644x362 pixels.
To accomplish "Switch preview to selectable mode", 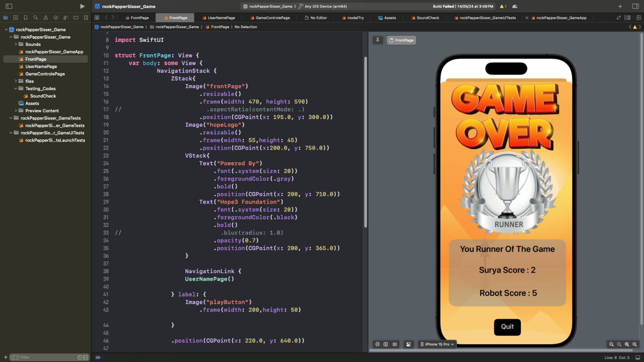I will tap(386, 344).
